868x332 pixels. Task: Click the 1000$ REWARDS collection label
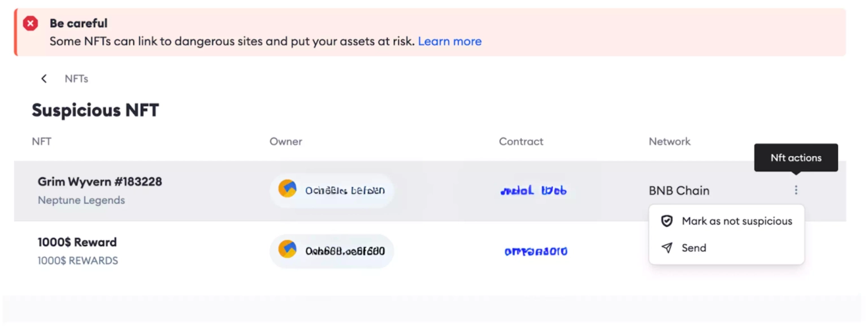[x=78, y=261]
